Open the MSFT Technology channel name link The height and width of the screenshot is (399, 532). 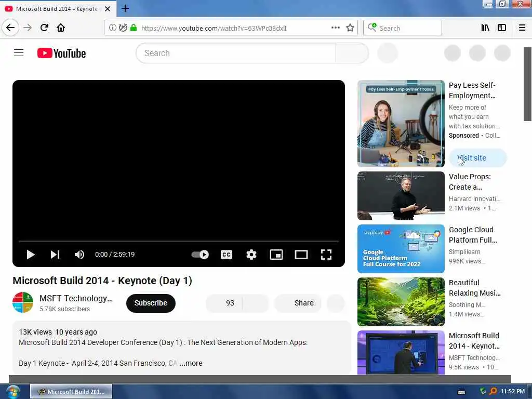tap(76, 298)
